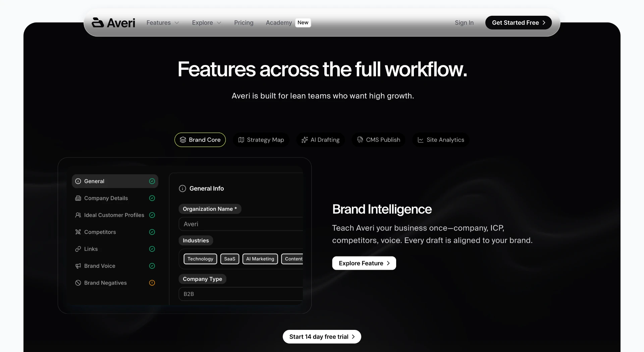Click the CMS Publish icon
Viewport: 644px width, 352px height.
click(x=360, y=140)
